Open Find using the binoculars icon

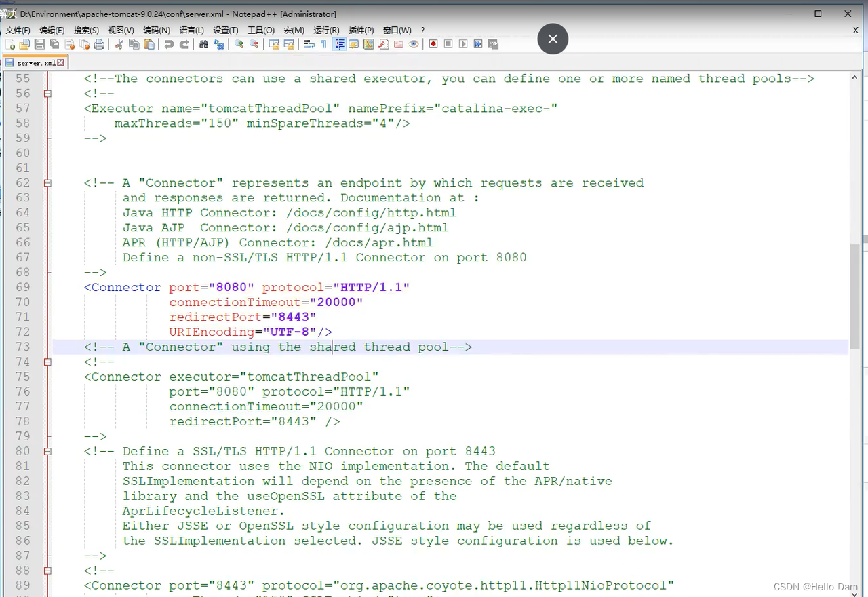coord(203,44)
